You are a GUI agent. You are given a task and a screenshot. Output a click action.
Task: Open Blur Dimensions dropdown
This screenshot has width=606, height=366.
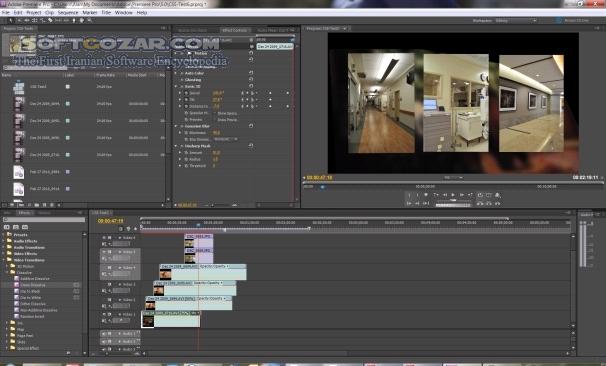[226, 139]
